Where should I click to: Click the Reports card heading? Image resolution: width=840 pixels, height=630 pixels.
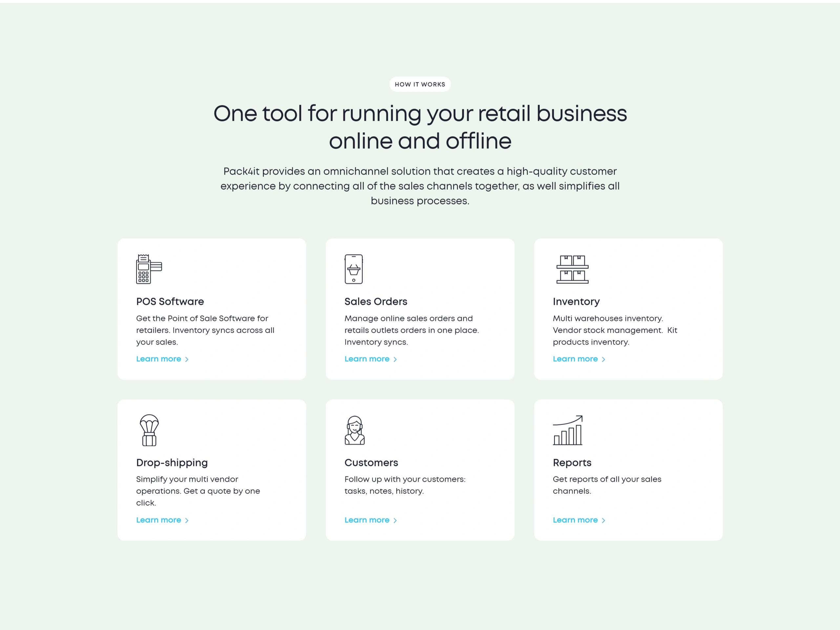click(x=572, y=463)
